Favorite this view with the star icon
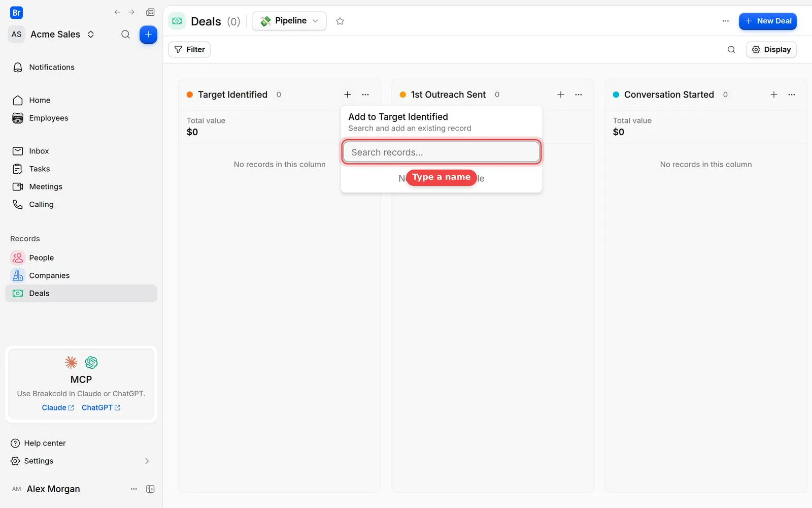This screenshot has width=812, height=508. (340, 21)
